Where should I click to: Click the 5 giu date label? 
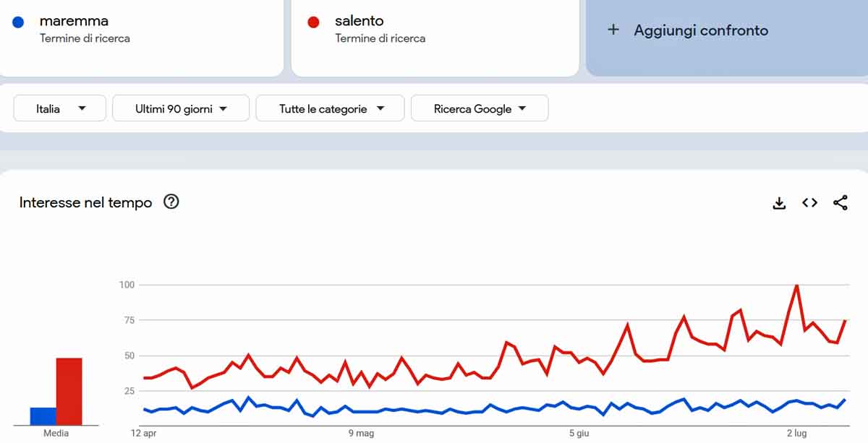click(579, 434)
